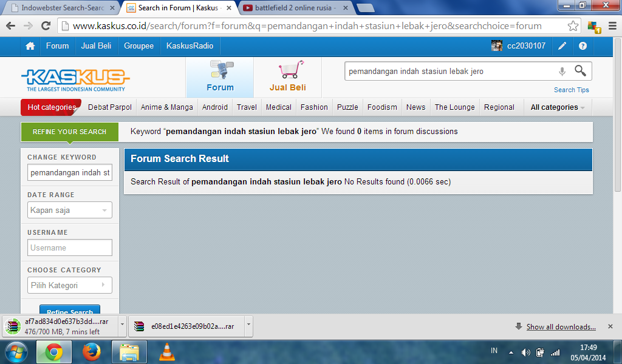Open Groupee in the top navigation
Screen dimensions: 622x364
tap(139, 46)
